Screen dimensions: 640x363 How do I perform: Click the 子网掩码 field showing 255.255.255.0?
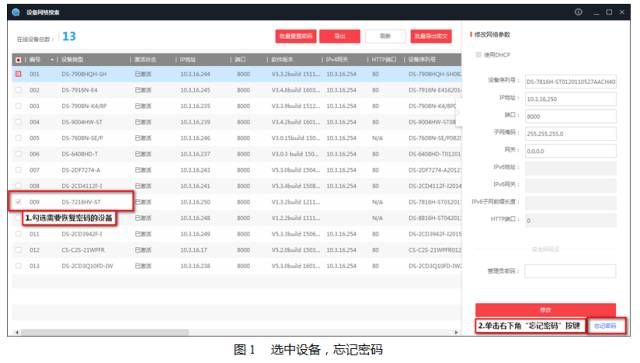click(571, 134)
